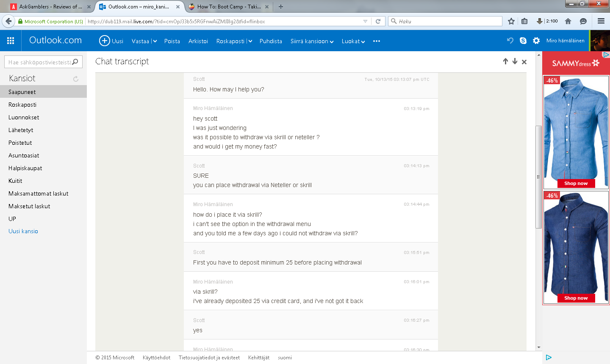This screenshot has height=364, width=610.
Task: Open the Halpiskaupat folder
Action: 43,168
